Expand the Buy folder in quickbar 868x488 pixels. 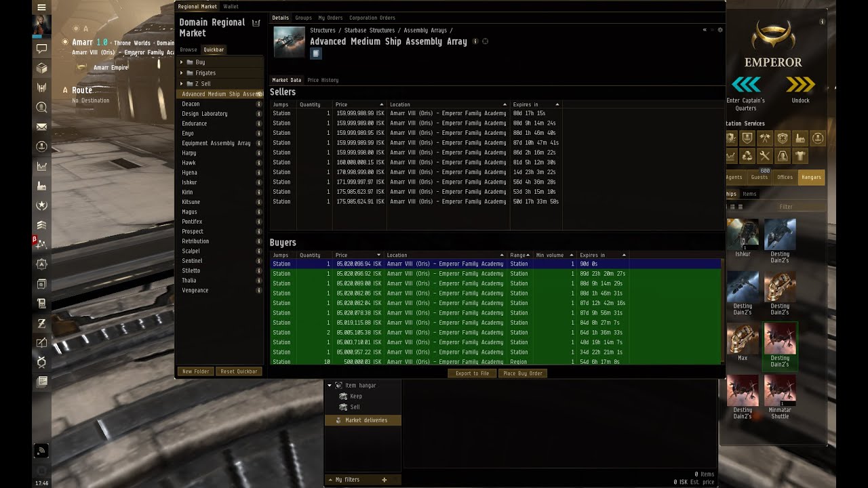coord(182,62)
